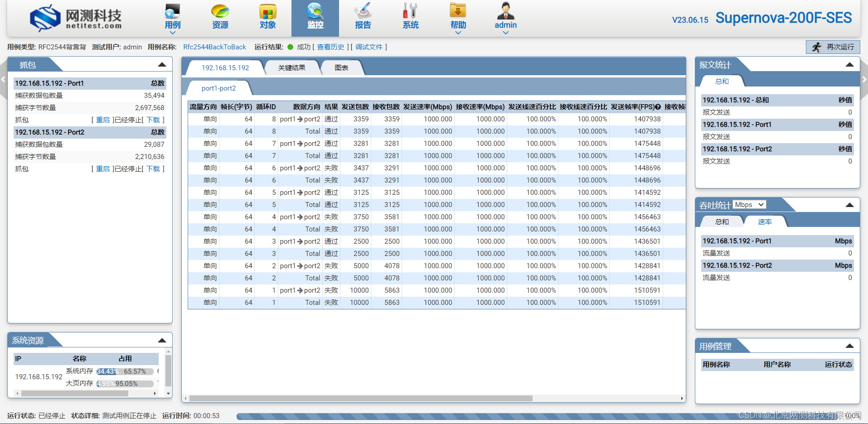Open the 资源 resources icon

click(x=220, y=11)
